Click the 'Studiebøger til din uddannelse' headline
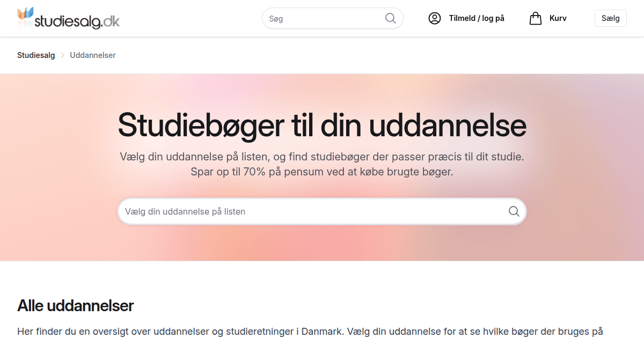Viewport: 644px width, 338px height. coord(322,125)
